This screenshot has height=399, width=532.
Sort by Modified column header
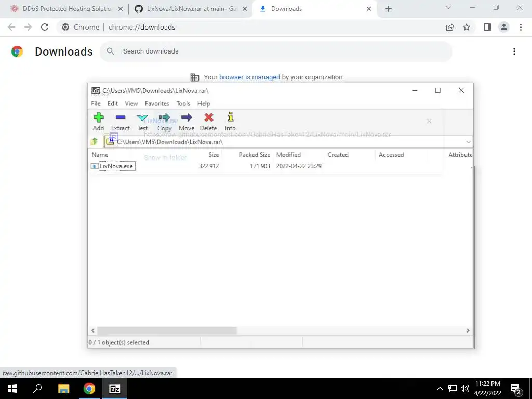point(288,155)
